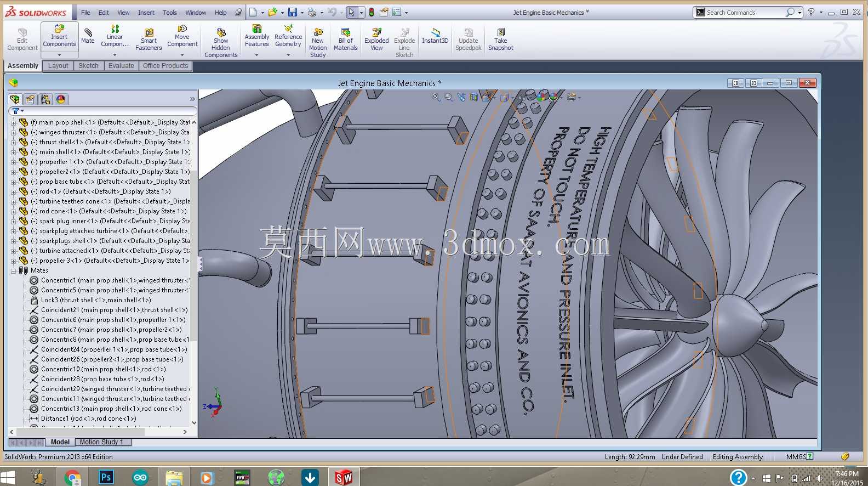This screenshot has width=868, height=486.
Task: Collapse the Mates folder
Action: (x=13, y=270)
